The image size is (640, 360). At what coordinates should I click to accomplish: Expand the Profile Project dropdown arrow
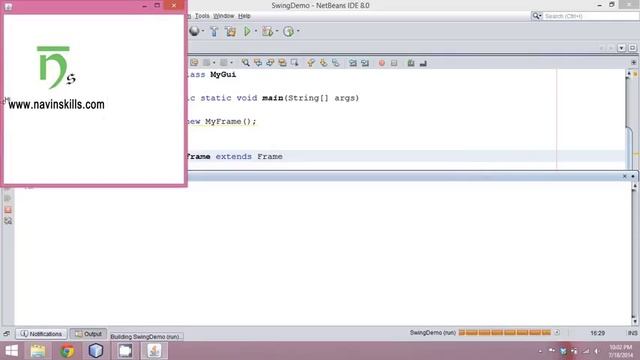click(x=298, y=31)
